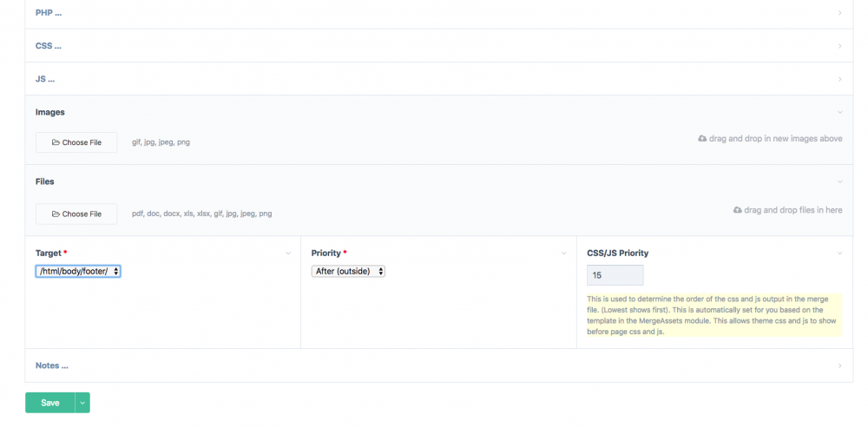
Task: Open the Target /html/body/footer/ dropdown
Action: pos(78,272)
